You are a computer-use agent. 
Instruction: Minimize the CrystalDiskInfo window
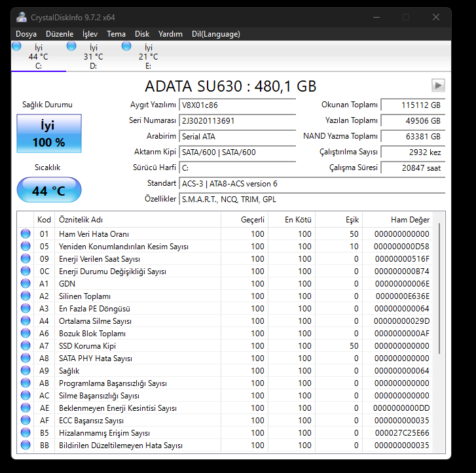pyautogui.click(x=376, y=17)
